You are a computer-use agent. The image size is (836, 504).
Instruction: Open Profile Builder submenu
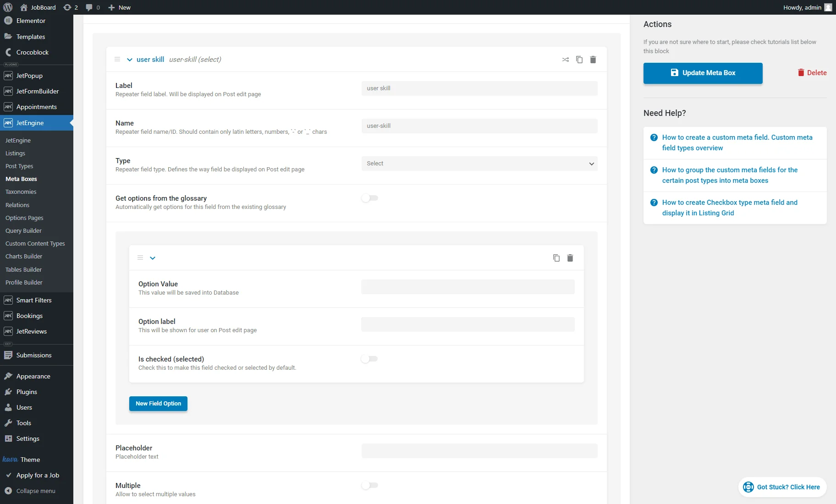coord(24,282)
